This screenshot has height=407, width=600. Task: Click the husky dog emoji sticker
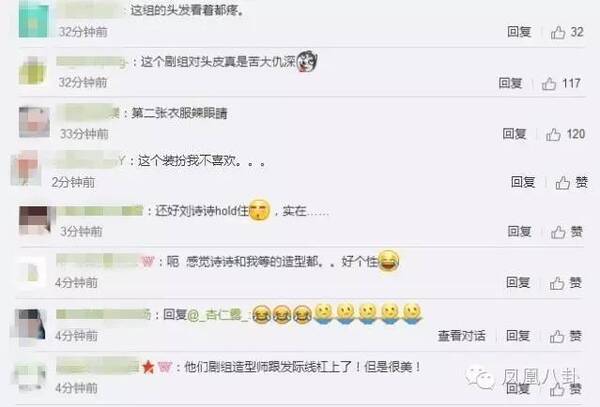307,61
